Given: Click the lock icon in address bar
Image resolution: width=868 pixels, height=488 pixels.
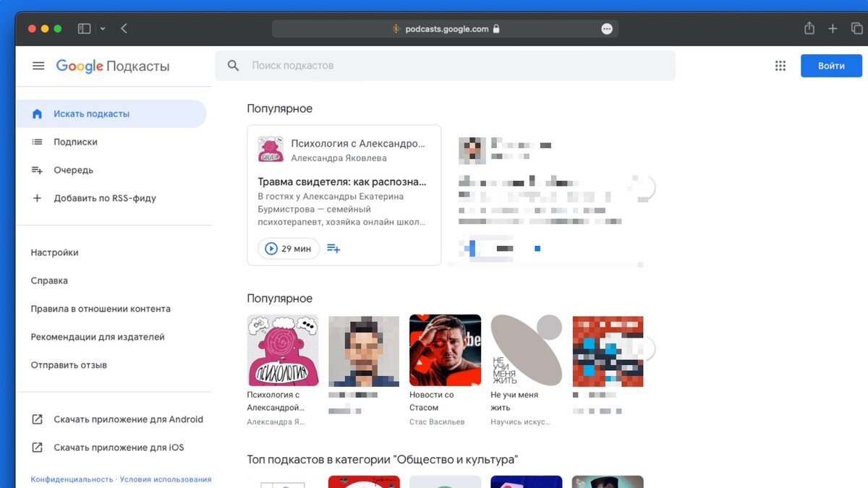Looking at the screenshot, I should click(496, 29).
